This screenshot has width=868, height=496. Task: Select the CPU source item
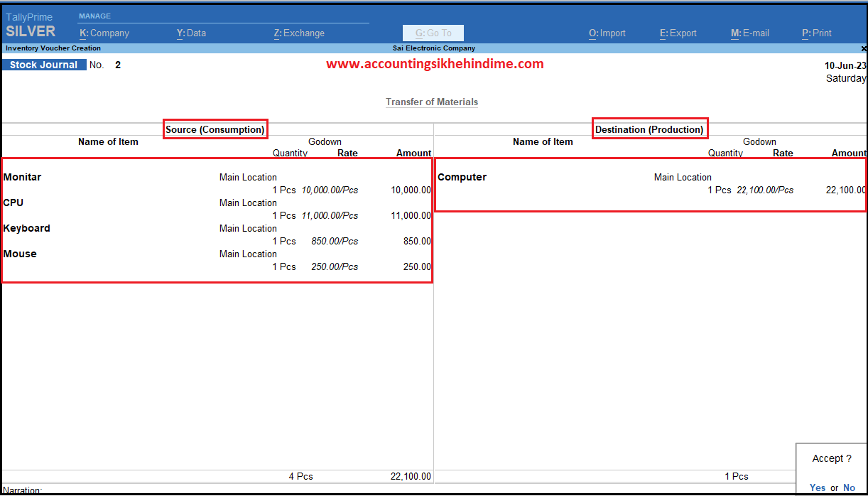pos(13,203)
